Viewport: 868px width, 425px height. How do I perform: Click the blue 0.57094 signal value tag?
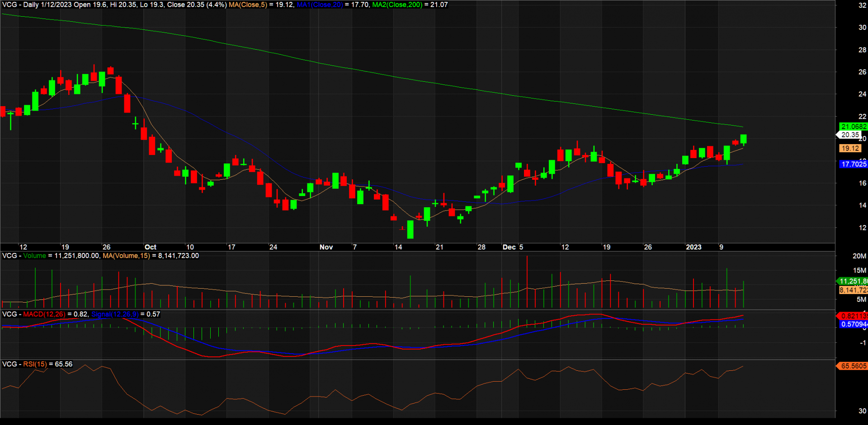tap(854, 324)
